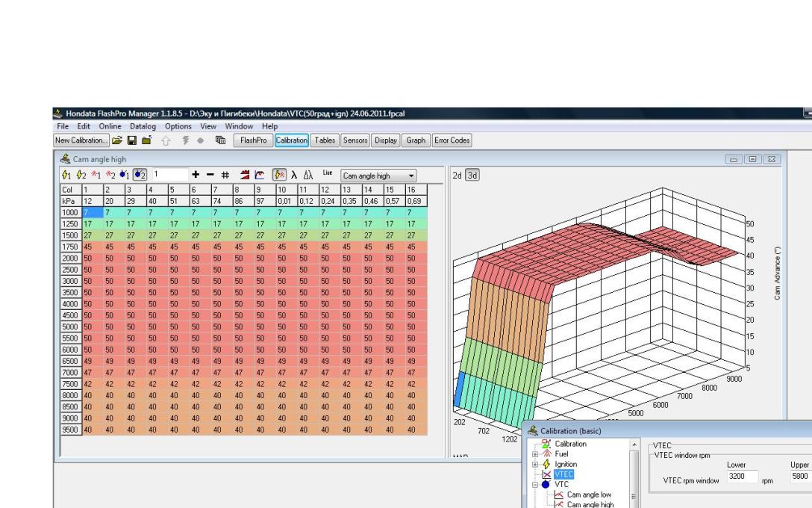Restore the Cam angle high child window
This screenshot has width=812, height=508.
(x=752, y=159)
